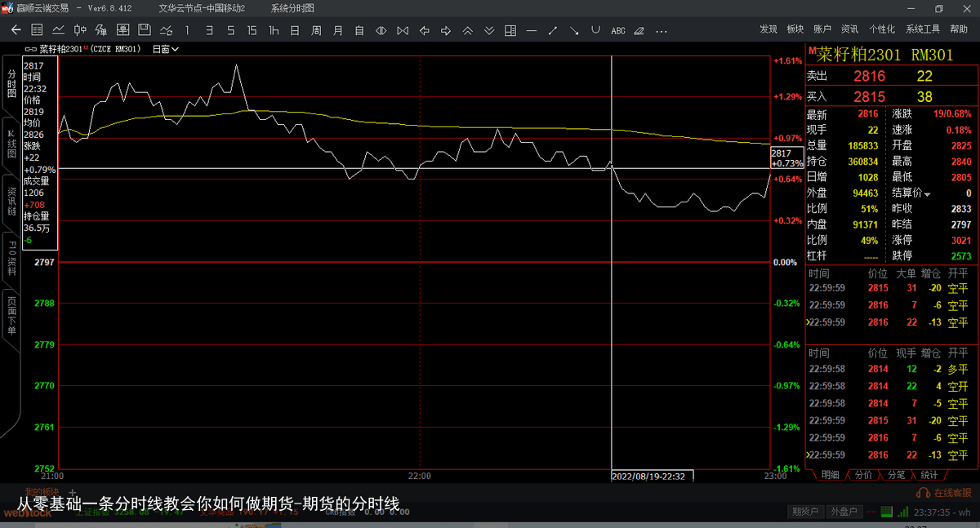Click the back arrow in the toolbar

click(16, 30)
